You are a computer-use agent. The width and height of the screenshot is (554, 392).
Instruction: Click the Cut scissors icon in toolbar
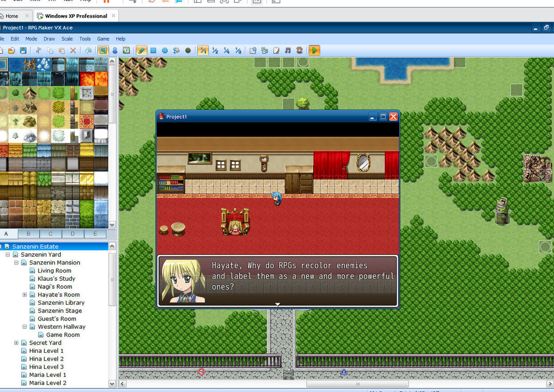(38, 50)
